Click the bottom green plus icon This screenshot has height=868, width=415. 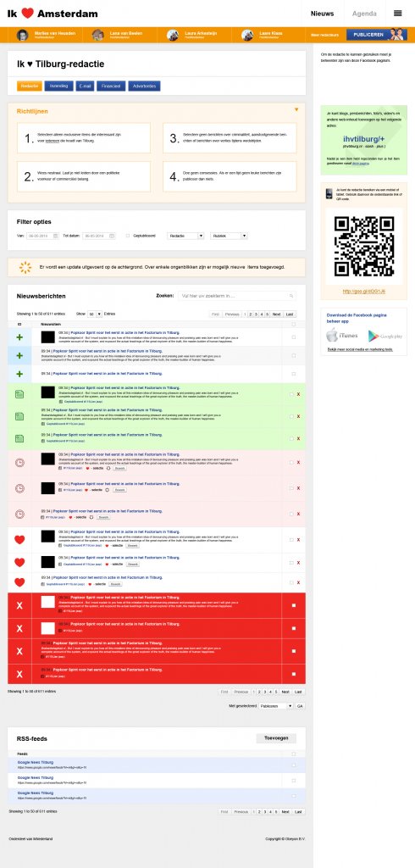click(19, 374)
